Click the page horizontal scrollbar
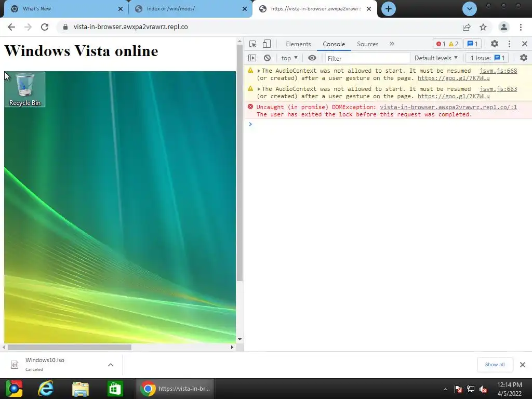The width and height of the screenshot is (532, 399). click(70, 347)
